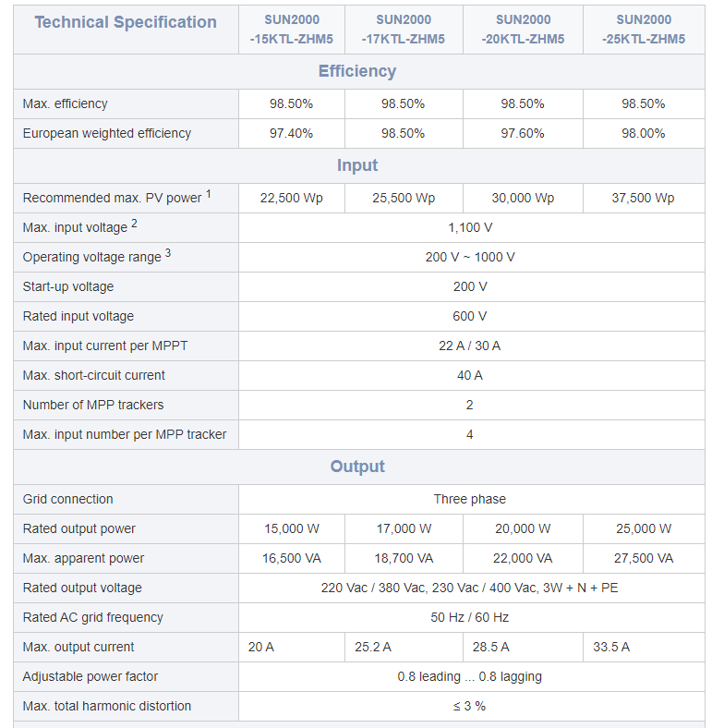724x728 pixels.
Task: Click the Output section heading
Action: pos(357,467)
